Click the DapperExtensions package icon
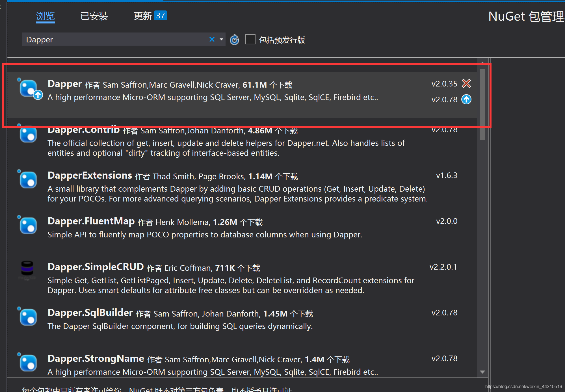Screen dimensions: 565x392 point(28,180)
